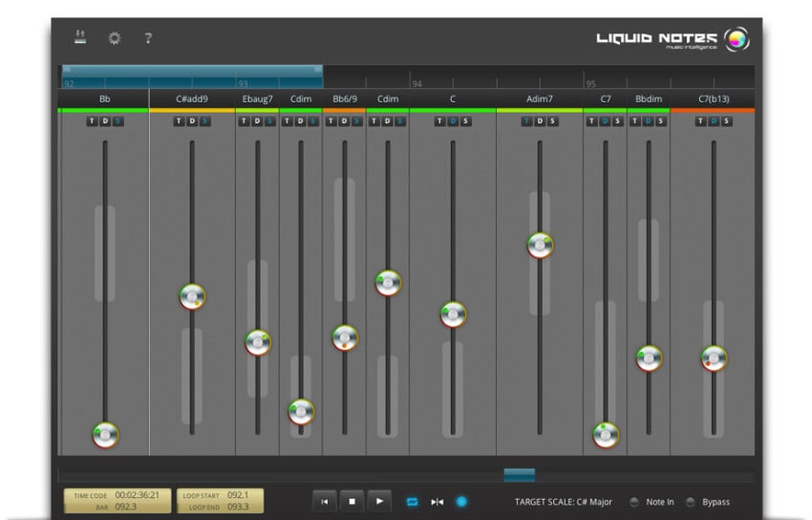Toggle D function on the C chord

(x=453, y=121)
